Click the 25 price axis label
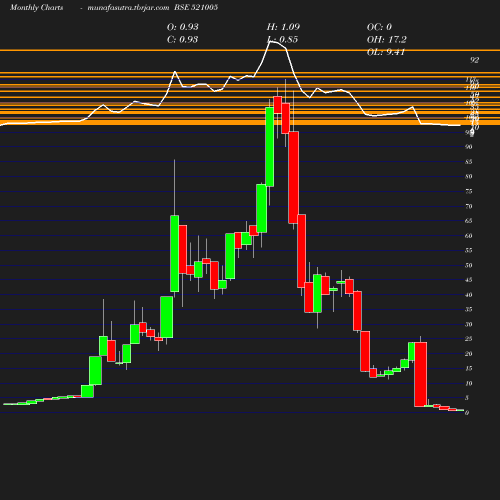500x500 pixels. tap(469, 339)
